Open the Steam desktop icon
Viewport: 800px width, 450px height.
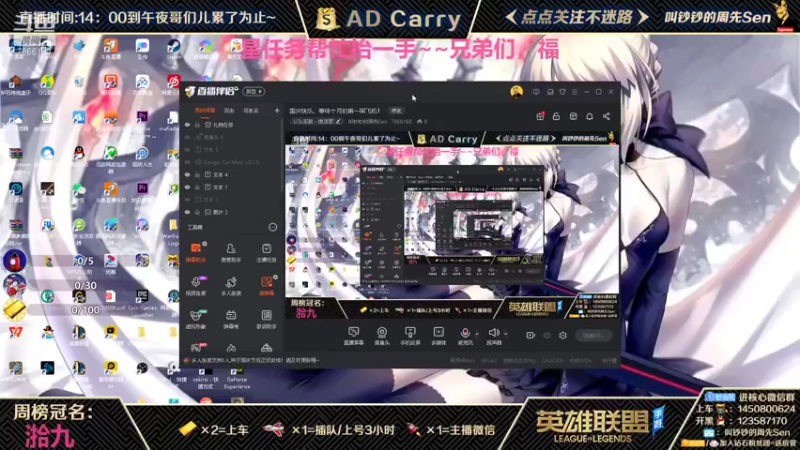173,49
